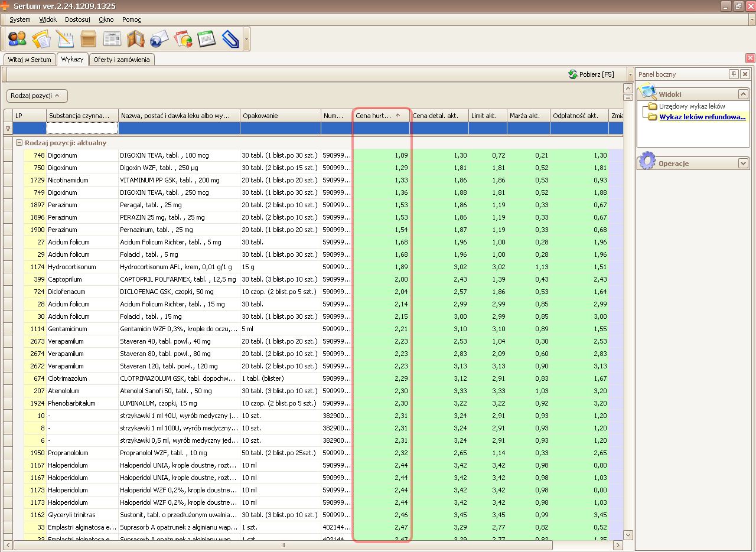The width and height of the screenshot is (756, 552).
Task: Expand the Operacje panel section
Action: 743,164
